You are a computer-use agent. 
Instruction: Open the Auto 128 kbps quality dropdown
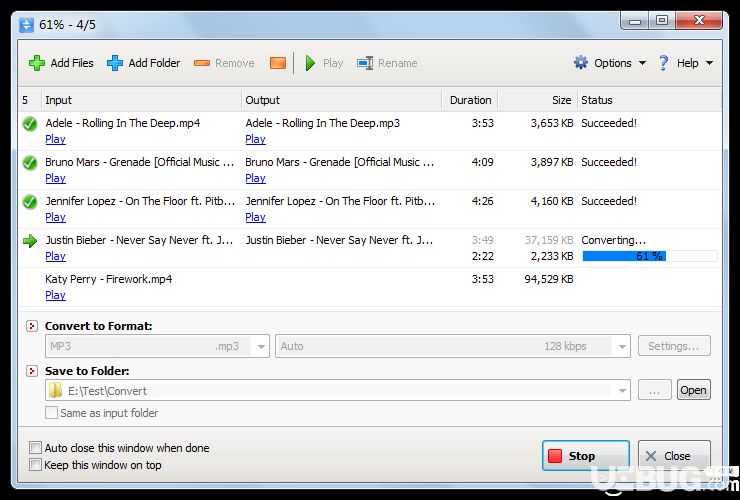[622, 347]
